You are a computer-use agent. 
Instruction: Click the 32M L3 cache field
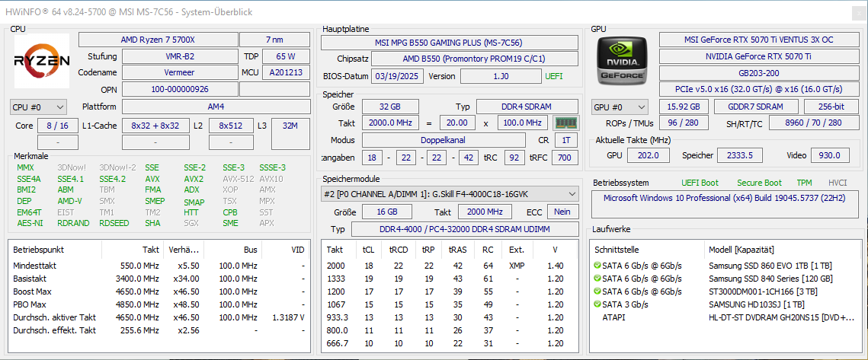[x=290, y=133]
